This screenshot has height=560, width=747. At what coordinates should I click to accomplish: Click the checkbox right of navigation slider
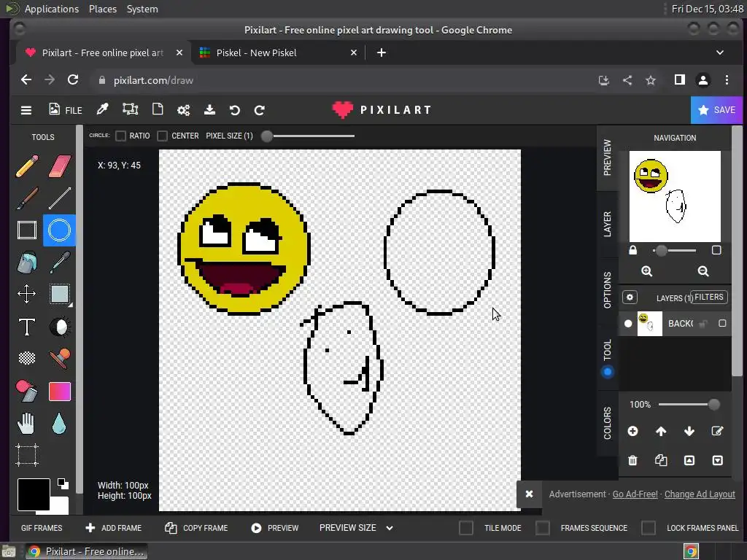pyautogui.click(x=716, y=250)
